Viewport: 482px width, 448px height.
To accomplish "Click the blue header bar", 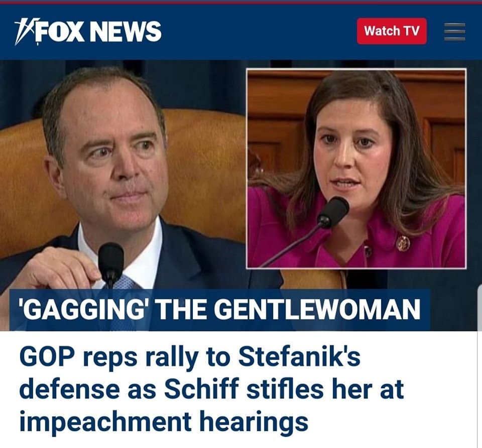I will tap(241, 32).
